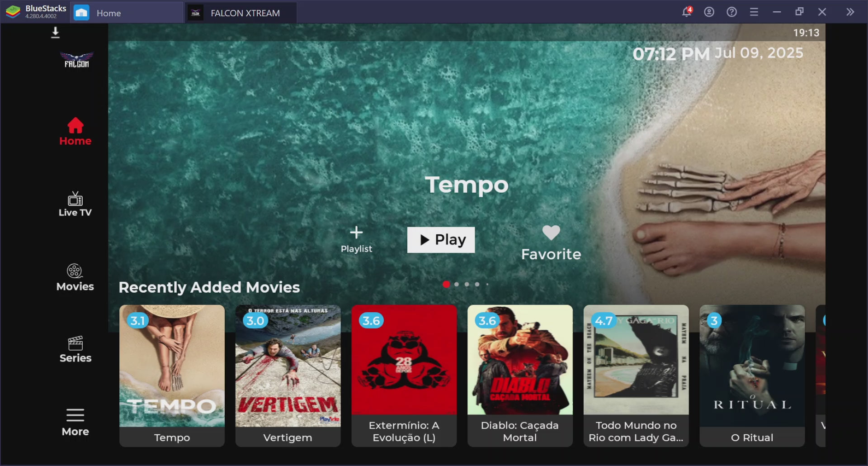The height and width of the screenshot is (466, 868).
Task: Go to Series in sidebar
Action: [x=75, y=349]
